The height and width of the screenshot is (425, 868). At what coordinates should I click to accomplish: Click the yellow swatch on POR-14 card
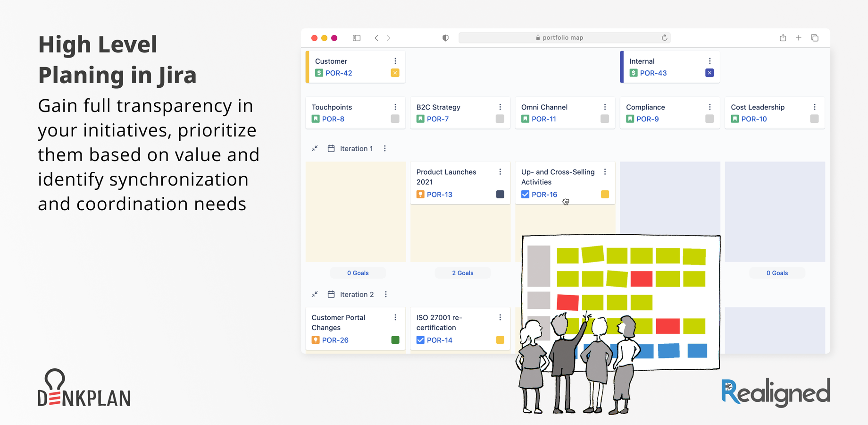pos(500,340)
